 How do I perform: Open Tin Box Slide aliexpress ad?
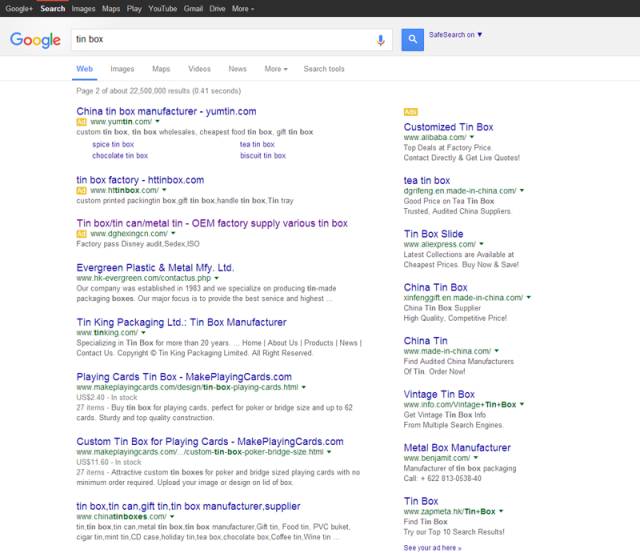click(x=433, y=234)
